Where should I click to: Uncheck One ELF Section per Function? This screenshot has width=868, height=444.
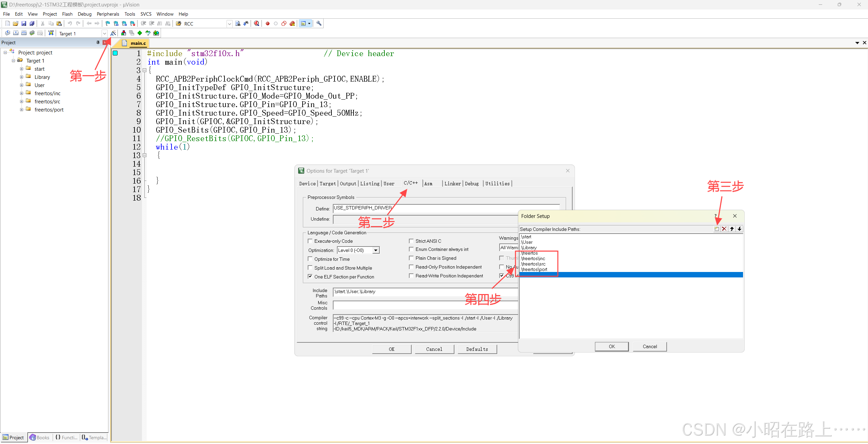(310, 276)
